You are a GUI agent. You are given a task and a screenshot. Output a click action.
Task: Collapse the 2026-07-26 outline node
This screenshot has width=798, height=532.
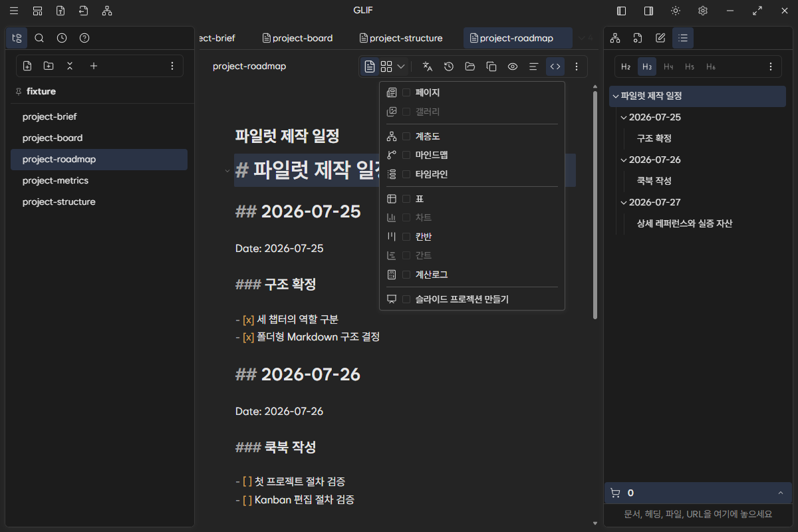pyautogui.click(x=623, y=160)
